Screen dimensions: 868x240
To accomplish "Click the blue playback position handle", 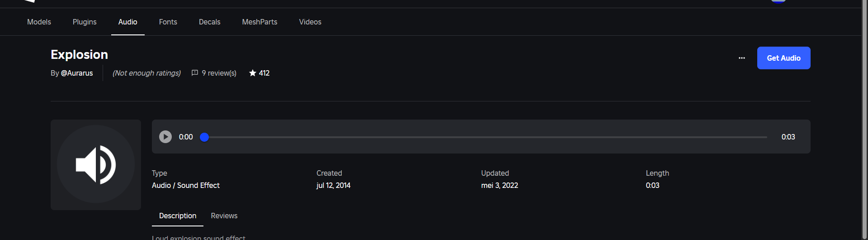I will click(x=204, y=137).
